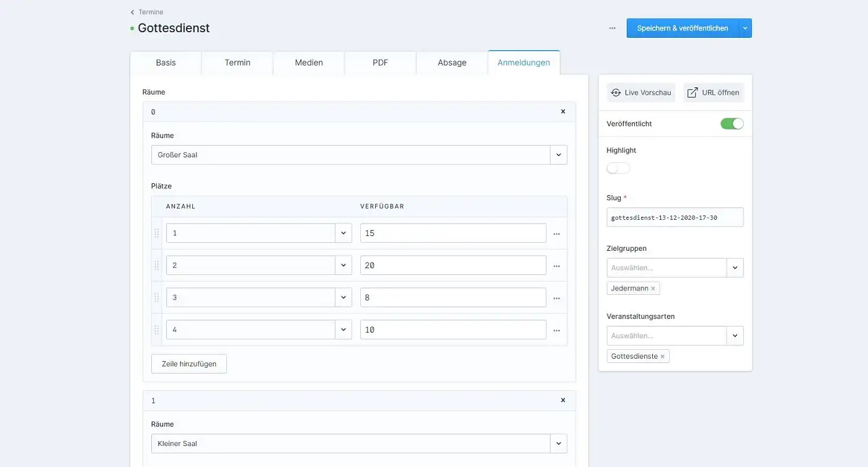
Task: Click Zeile hinzufügen button
Action: (189, 364)
